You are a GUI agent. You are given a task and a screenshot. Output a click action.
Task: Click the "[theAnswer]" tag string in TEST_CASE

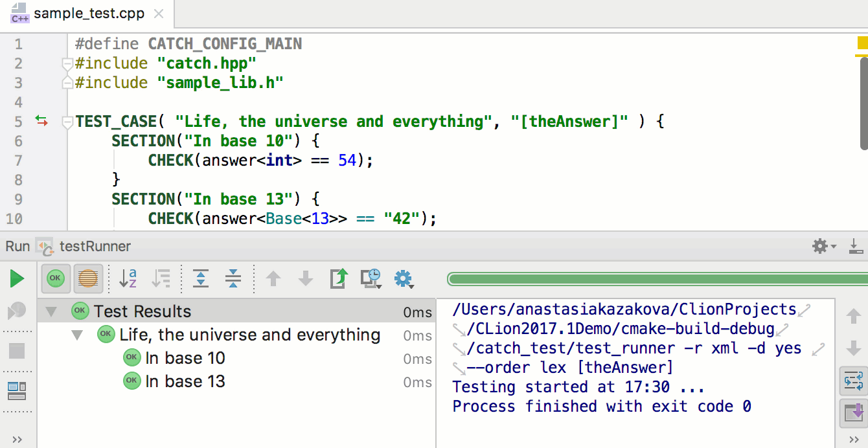pos(569,122)
